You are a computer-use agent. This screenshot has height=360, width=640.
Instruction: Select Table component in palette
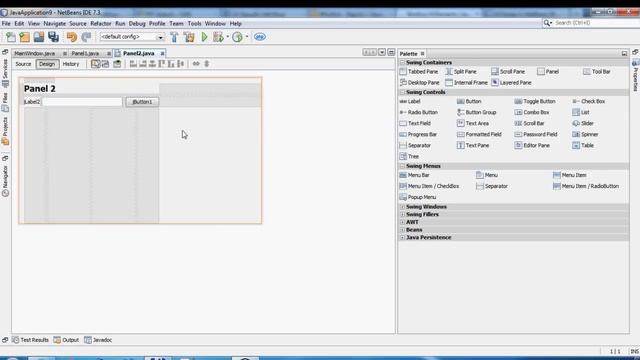click(x=583, y=145)
